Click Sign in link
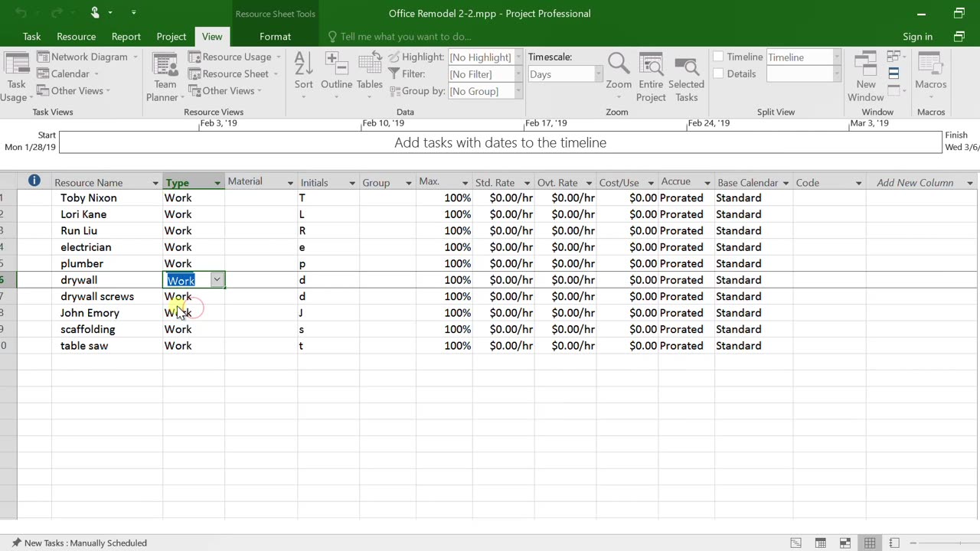The image size is (980, 551). (x=917, y=37)
